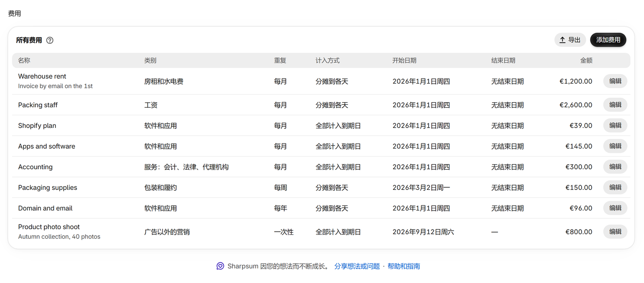Click the 工资 category cell
The height and width of the screenshot is (283, 644).
click(151, 105)
